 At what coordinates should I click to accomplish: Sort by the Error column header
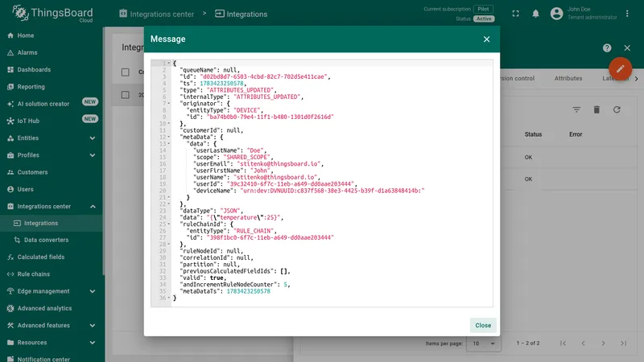point(576,134)
